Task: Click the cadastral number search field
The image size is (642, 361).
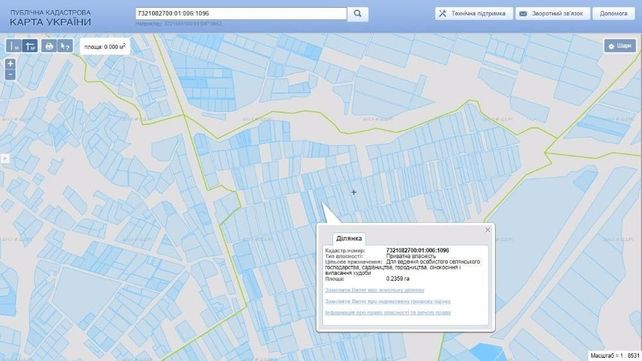Action: click(x=241, y=14)
